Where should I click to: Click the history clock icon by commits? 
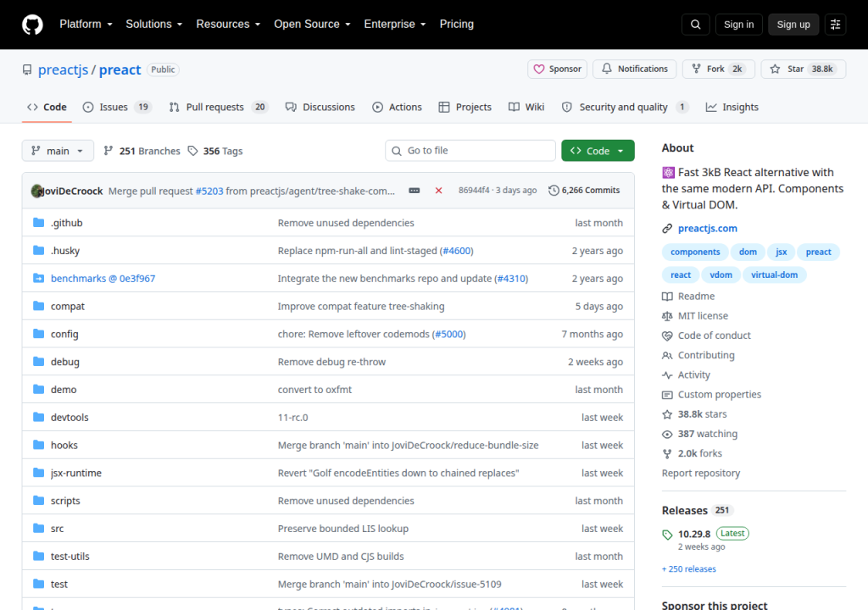tap(554, 191)
